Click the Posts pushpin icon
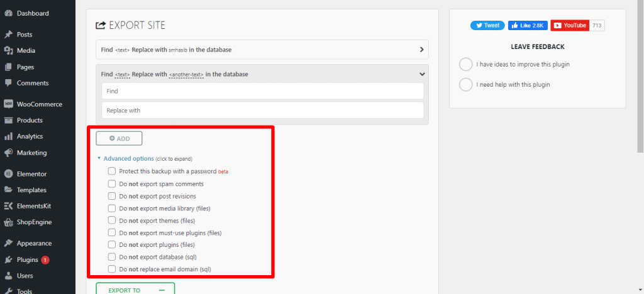The image size is (644, 294). point(8,35)
